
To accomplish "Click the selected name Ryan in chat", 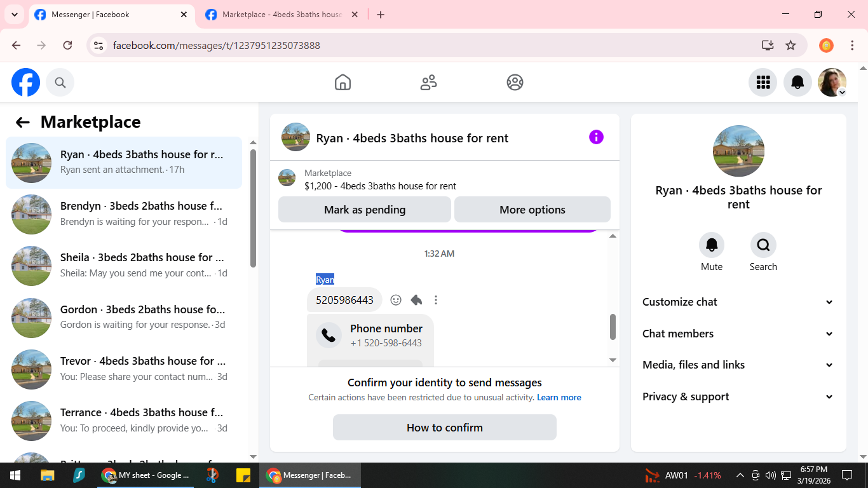I will coord(325,280).
